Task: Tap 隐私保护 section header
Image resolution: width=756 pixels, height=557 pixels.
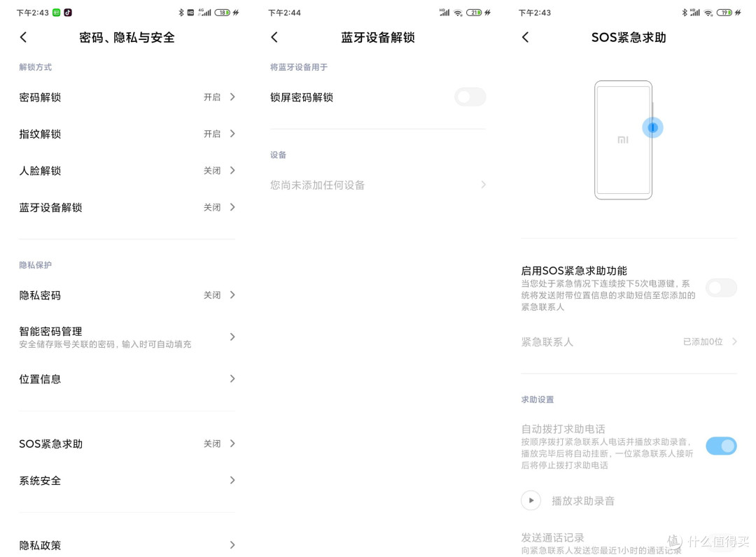Action: [x=35, y=265]
